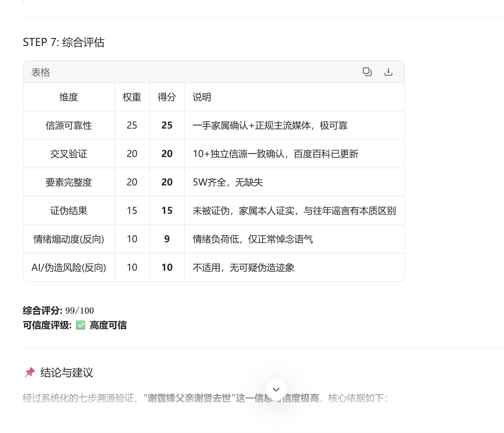This screenshot has height=433, width=504.
Task: Click the pushpin icon beside 结论与建议
Action: [x=30, y=373]
